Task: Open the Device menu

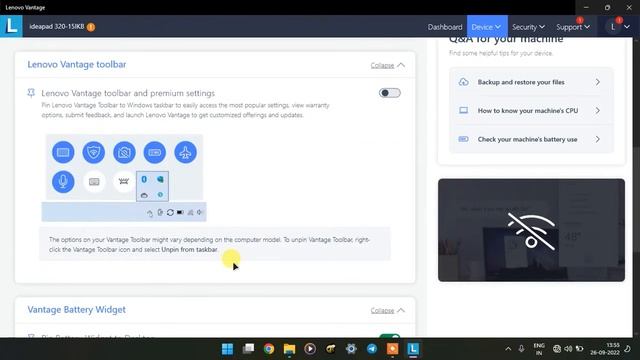Action: pyautogui.click(x=487, y=27)
